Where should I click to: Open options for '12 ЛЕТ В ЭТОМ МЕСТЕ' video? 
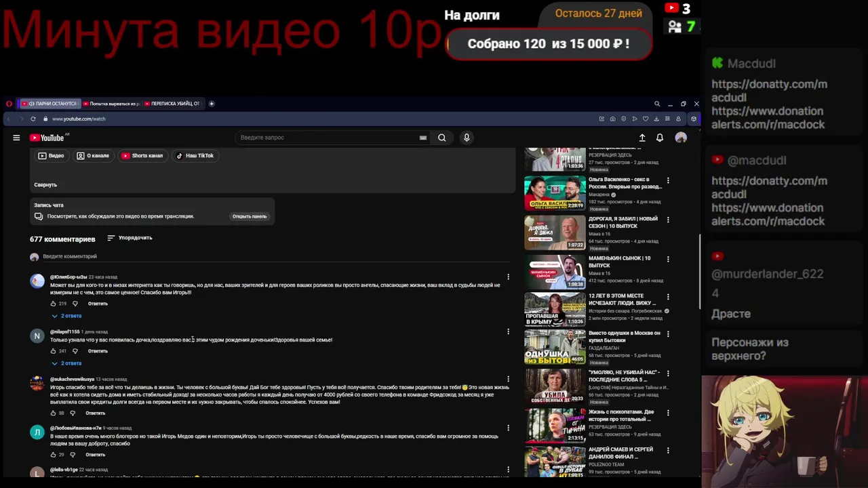668,297
